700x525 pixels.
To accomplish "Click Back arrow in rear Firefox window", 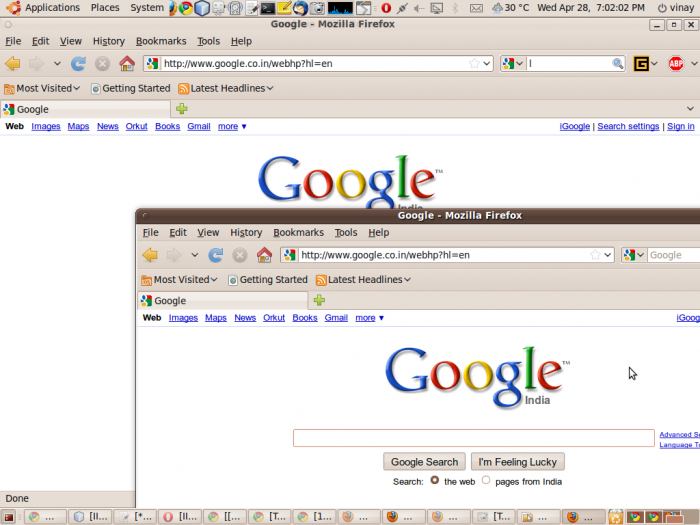I will pyautogui.click(x=13, y=64).
